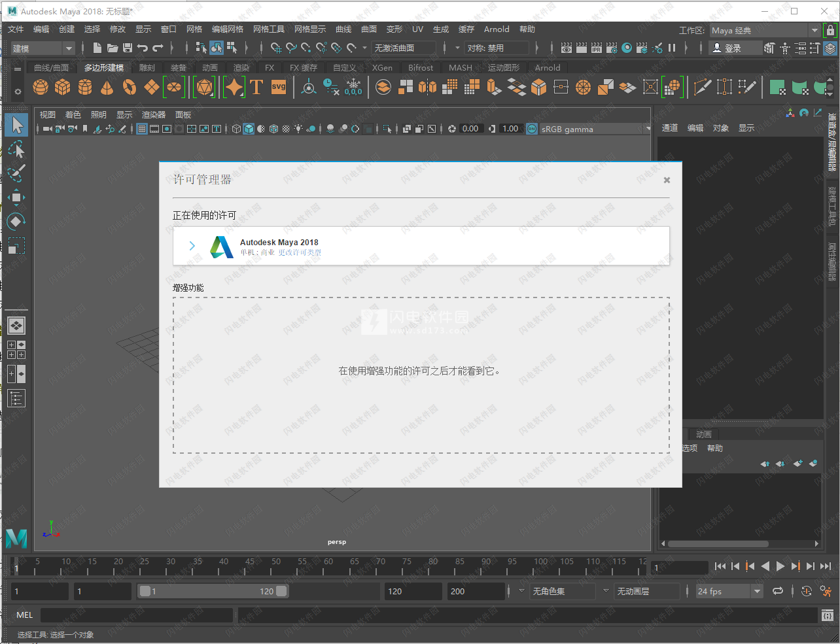Screen dimensions: 840x644
Task: Toggle wireframe display in viewport
Action: coord(236,129)
